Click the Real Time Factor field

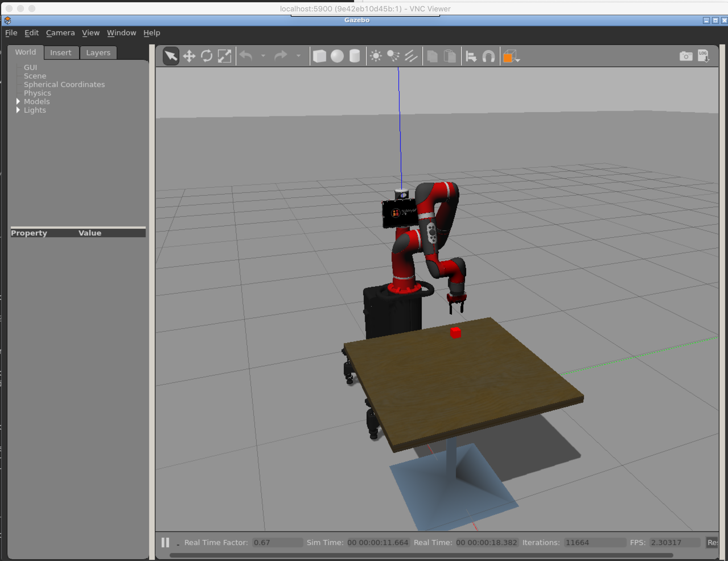277,542
